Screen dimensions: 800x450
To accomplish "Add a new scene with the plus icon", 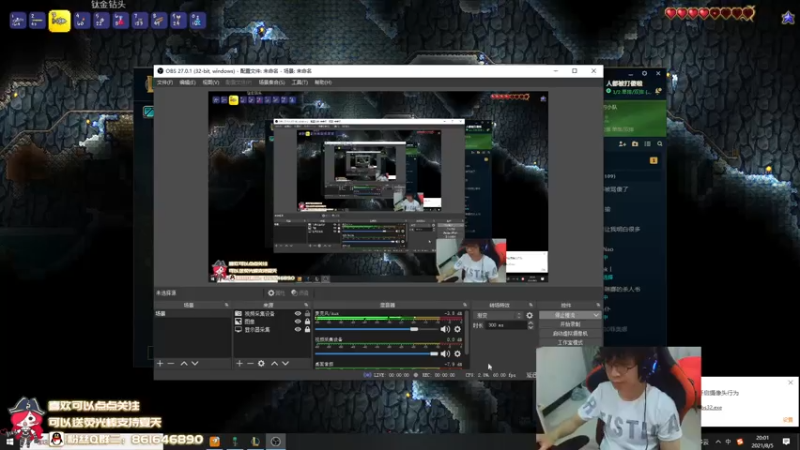I will pyautogui.click(x=160, y=363).
